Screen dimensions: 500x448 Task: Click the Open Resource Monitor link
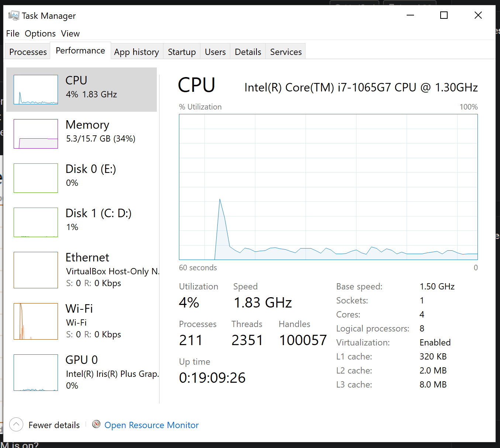(x=151, y=425)
